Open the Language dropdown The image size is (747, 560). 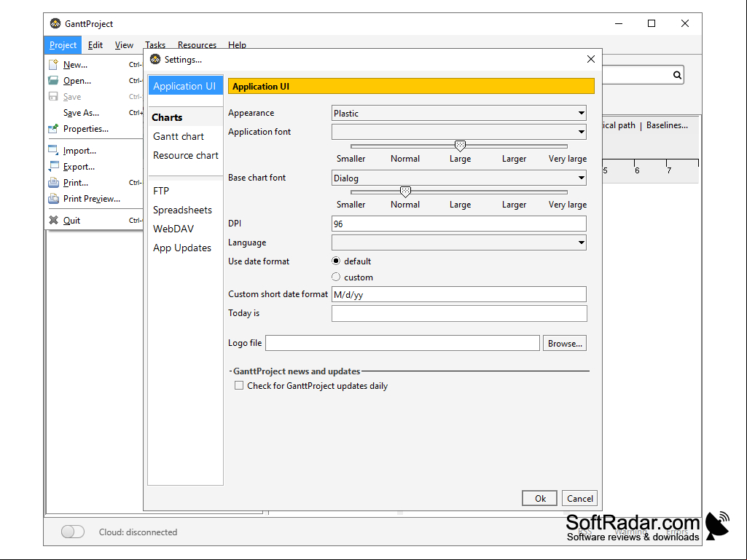pos(459,242)
